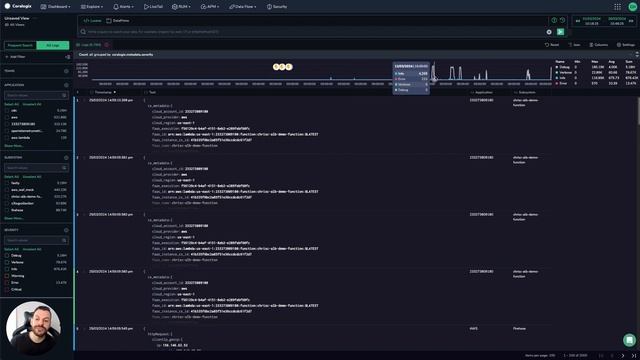Collapse the Teams filter section

tap(66, 71)
